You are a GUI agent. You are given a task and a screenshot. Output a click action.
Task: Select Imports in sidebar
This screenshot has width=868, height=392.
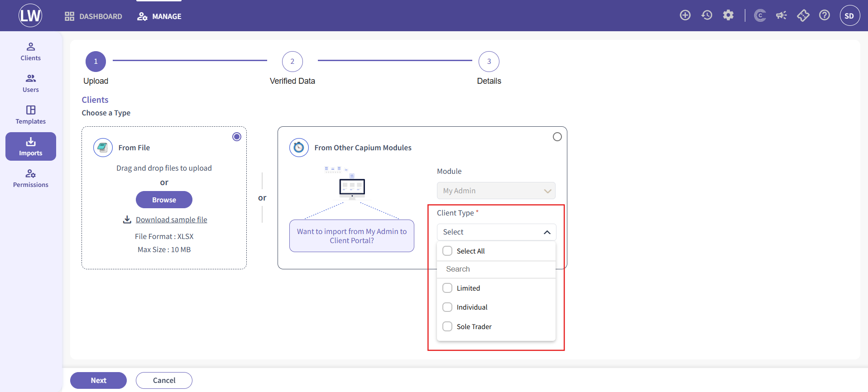(x=31, y=147)
